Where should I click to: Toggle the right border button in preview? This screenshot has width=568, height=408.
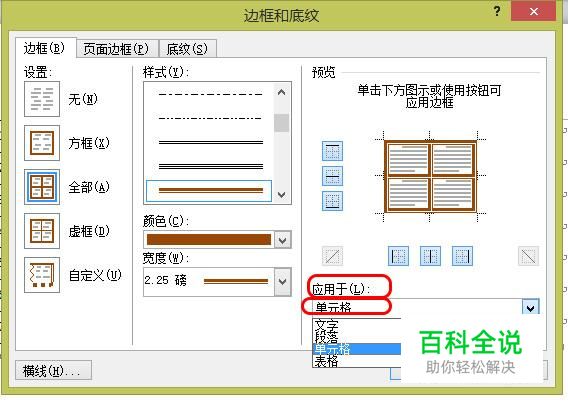tap(462, 256)
